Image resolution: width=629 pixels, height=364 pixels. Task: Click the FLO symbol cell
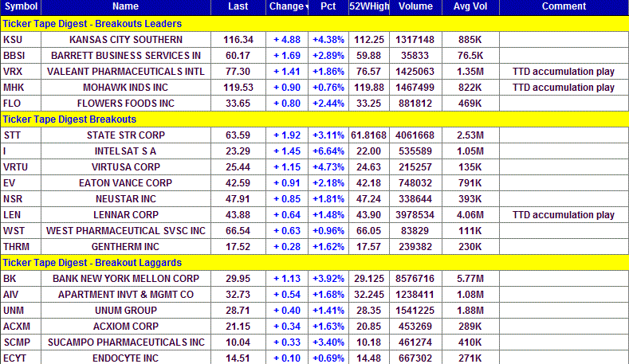(x=21, y=104)
